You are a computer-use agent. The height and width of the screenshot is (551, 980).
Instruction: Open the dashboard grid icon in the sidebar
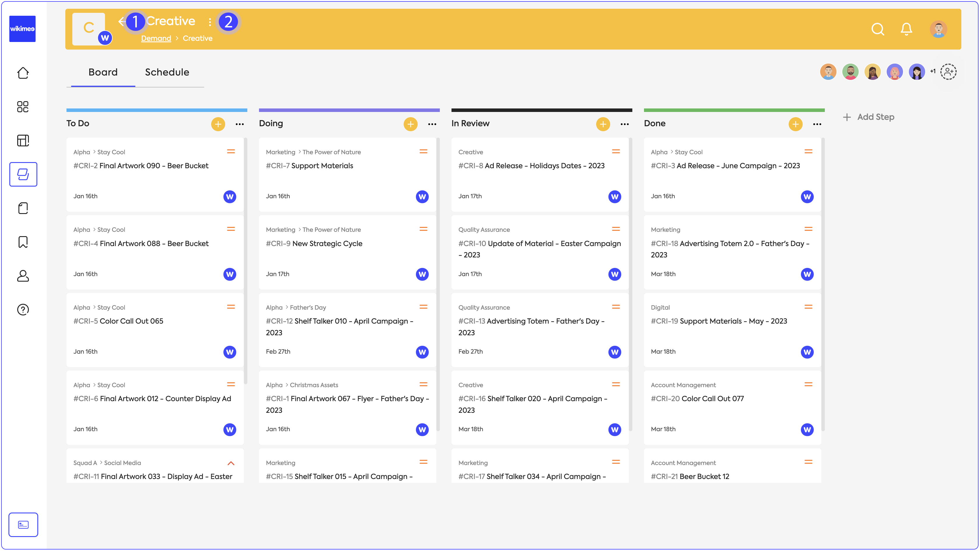[x=23, y=107]
